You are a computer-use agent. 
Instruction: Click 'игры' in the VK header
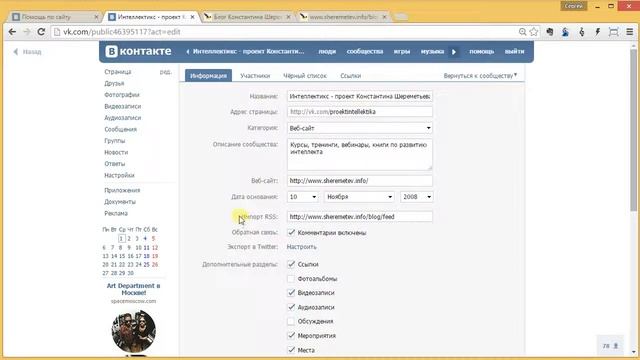coord(402,51)
